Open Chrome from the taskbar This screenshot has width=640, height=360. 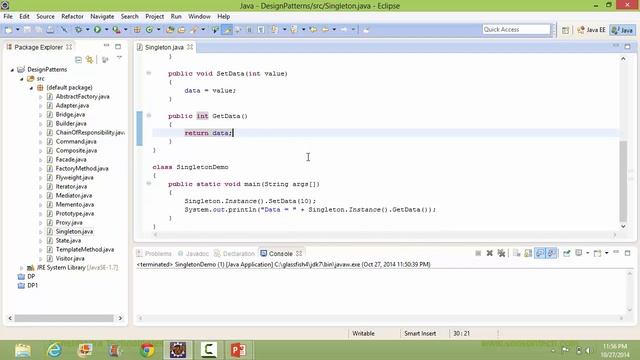[147, 350]
